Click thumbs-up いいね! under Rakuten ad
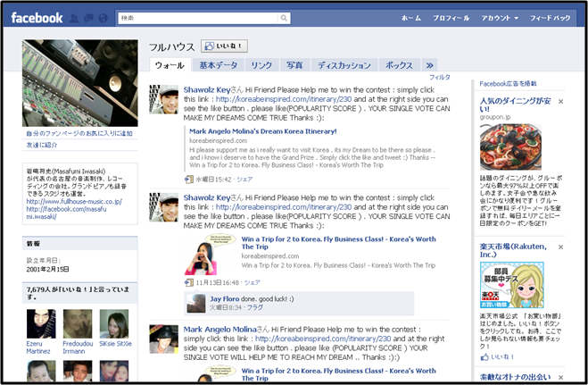The width and height of the screenshot is (588, 385). pyautogui.click(x=497, y=356)
